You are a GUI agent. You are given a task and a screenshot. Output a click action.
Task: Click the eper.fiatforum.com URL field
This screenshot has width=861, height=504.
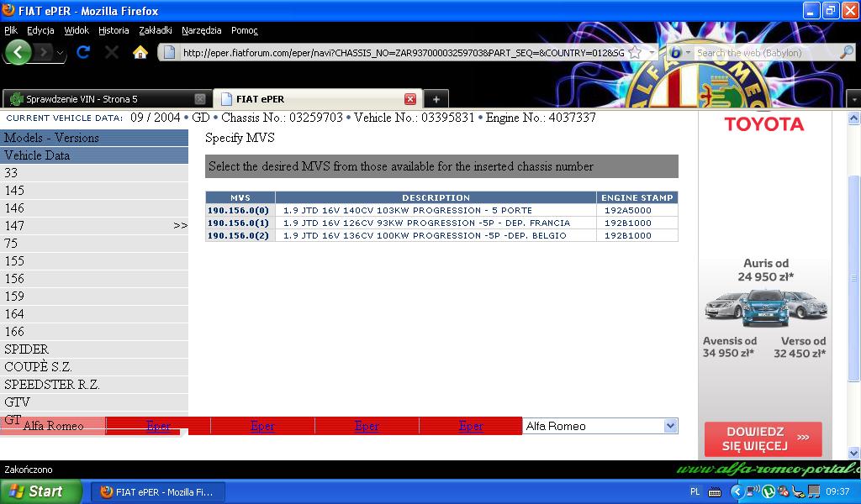pos(403,53)
